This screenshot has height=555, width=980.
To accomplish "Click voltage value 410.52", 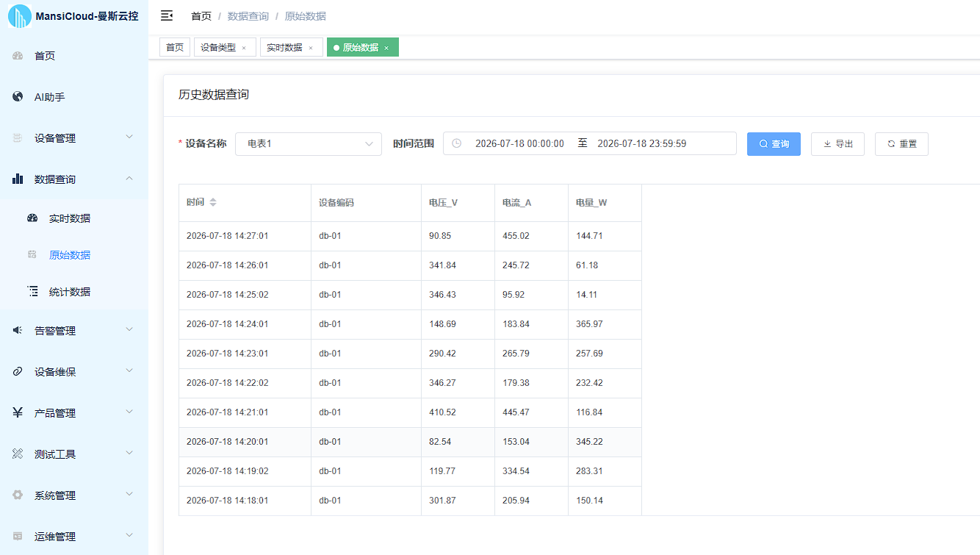I will click(442, 412).
